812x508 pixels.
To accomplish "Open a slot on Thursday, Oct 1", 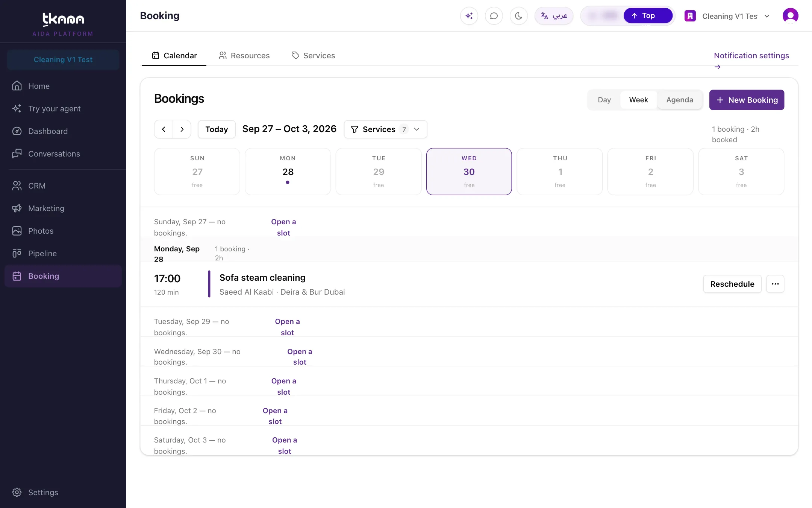I will 284,386.
